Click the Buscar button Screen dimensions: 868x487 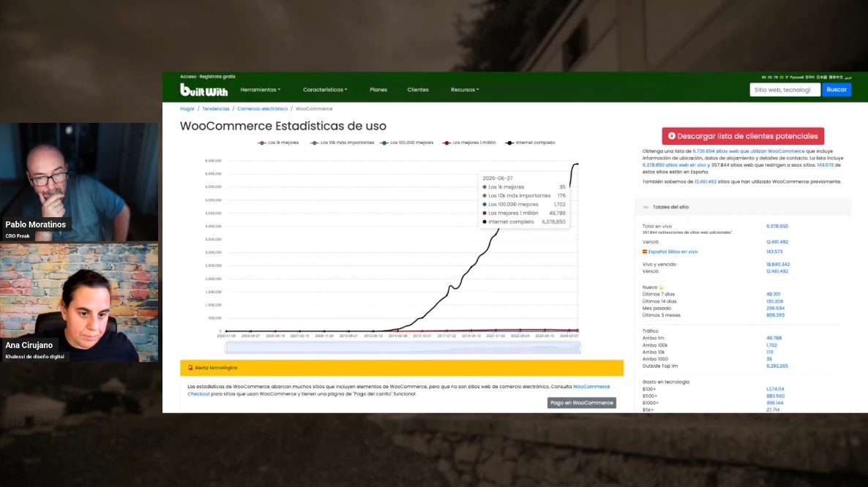837,89
